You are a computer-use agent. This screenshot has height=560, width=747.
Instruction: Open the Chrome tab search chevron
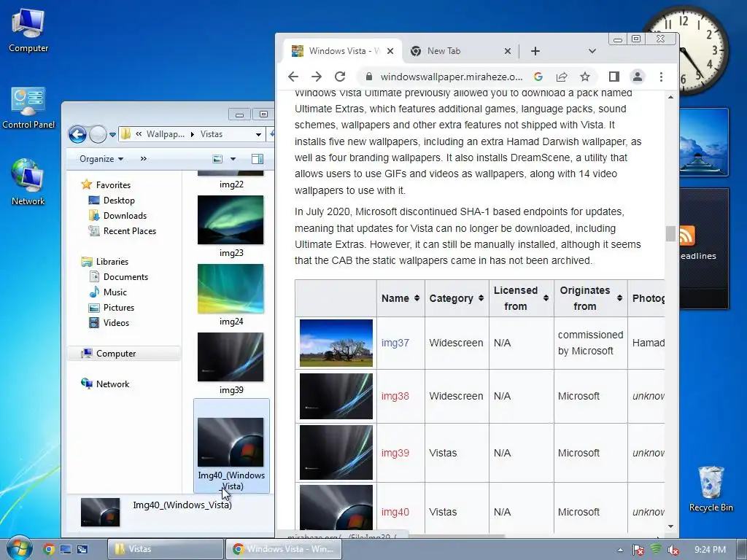pyautogui.click(x=592, y=51)
